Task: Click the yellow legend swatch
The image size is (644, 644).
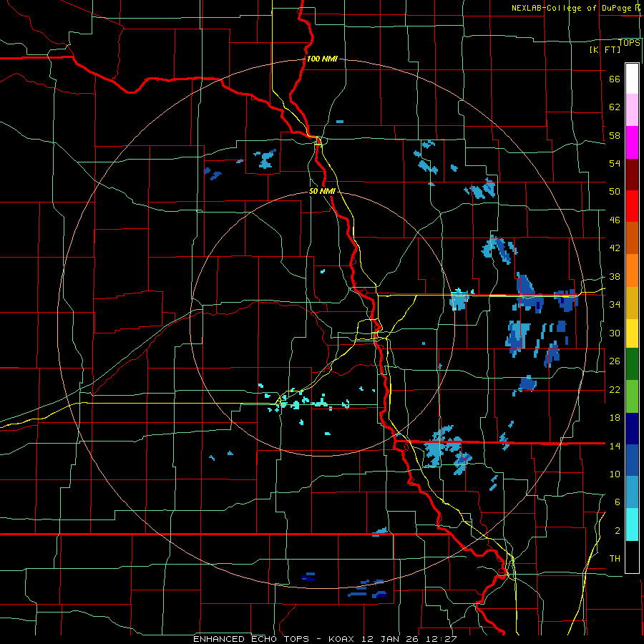Action: click(632, 333)
